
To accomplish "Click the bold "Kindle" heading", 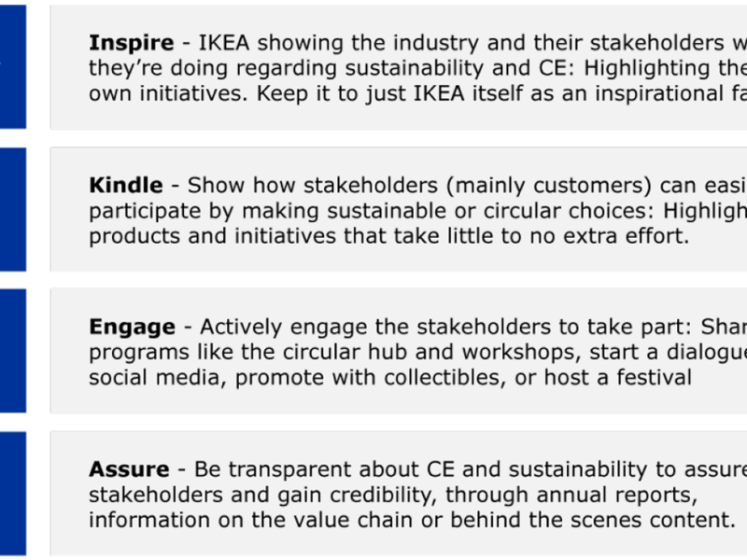I will coord(125,185).
